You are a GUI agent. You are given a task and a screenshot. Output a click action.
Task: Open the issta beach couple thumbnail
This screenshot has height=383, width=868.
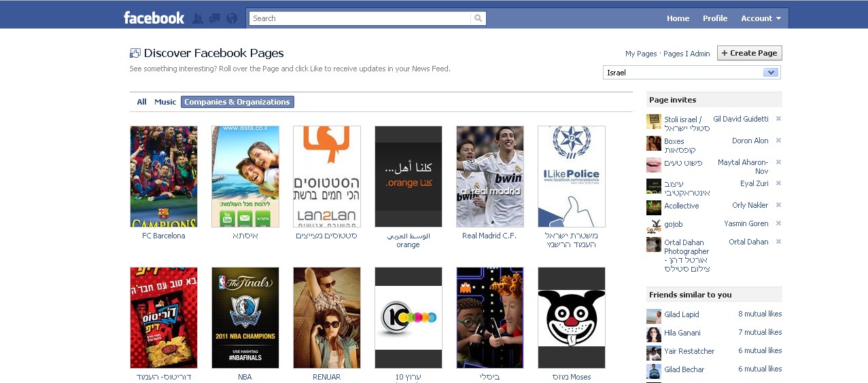(245, 177)
